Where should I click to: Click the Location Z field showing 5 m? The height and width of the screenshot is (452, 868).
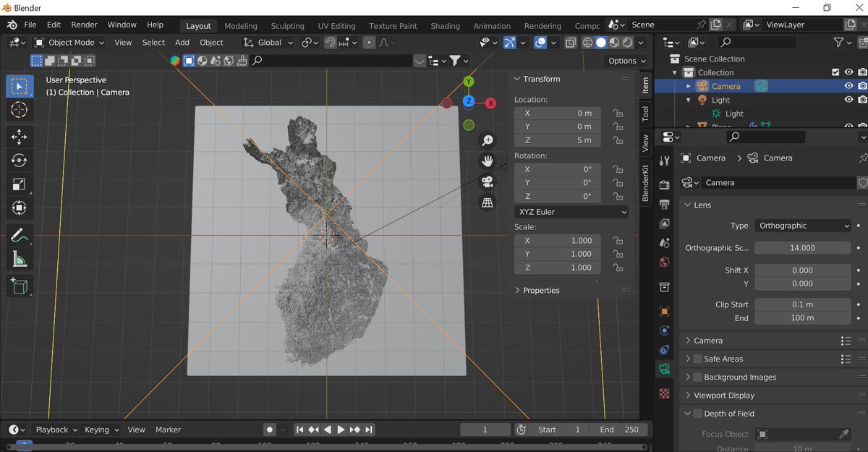[x=557, y=140]
